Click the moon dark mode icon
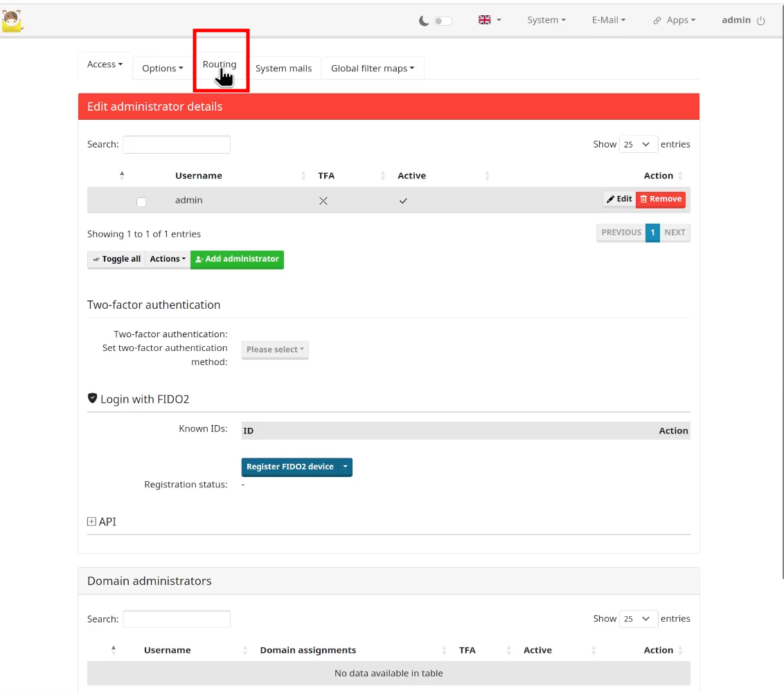Viewport: 784px width, 693px height. [x=423, y=21]
